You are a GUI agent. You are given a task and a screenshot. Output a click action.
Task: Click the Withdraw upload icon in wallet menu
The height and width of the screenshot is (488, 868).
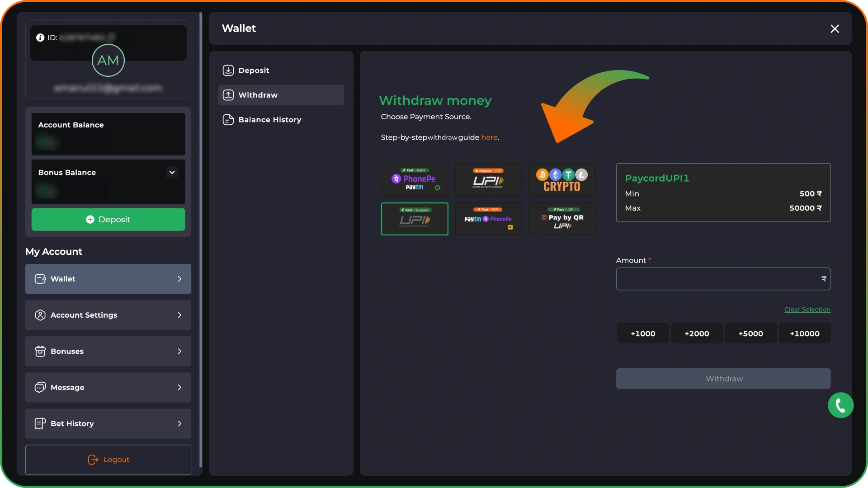pyautogui.click(x=228, y=95)
